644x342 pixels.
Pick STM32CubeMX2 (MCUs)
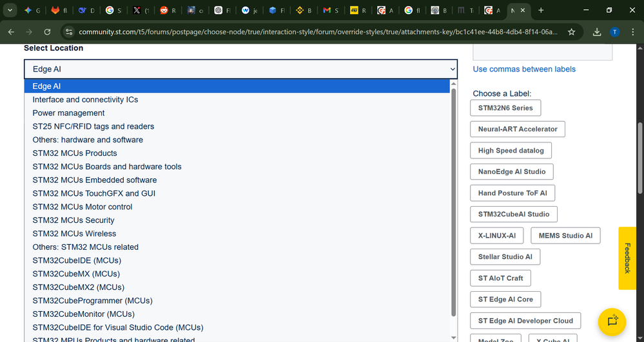[237, 287]
